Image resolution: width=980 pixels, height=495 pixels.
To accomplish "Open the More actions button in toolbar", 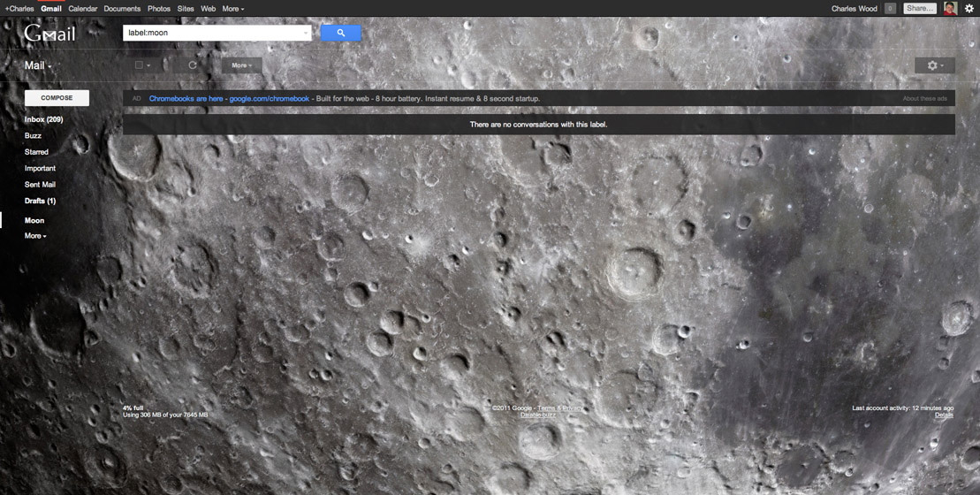I will [241, 65].
